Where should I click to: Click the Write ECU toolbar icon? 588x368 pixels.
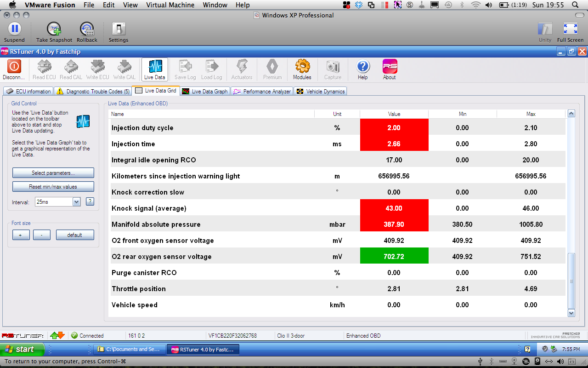pos(98,67)
